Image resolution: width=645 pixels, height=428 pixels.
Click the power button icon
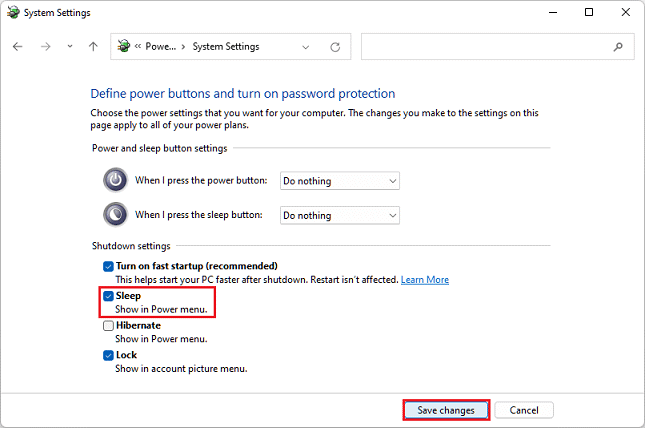click(116, 181)
